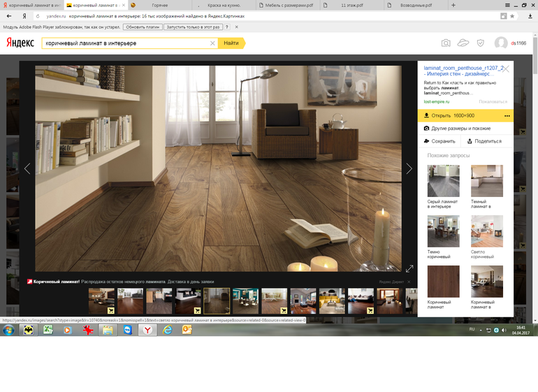538x392 pixels.
Task: Dismiss the Flash Player notification bar
Action: click(236, 27)
